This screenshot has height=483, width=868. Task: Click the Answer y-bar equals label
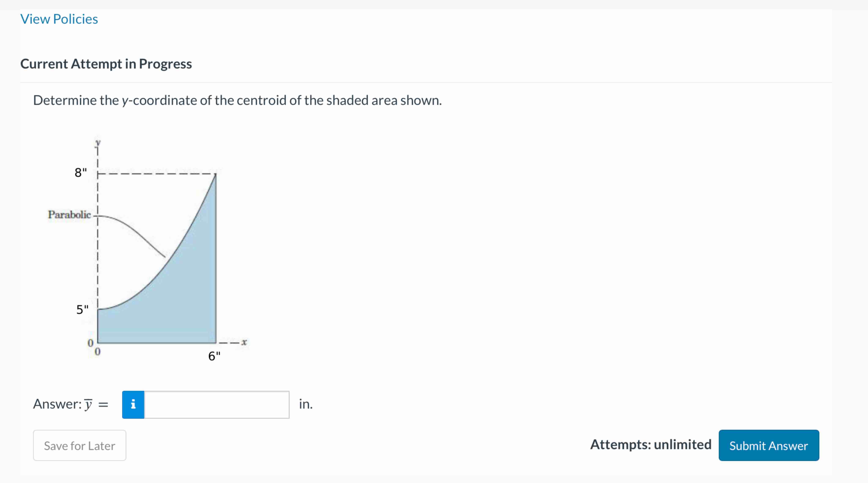71,404
